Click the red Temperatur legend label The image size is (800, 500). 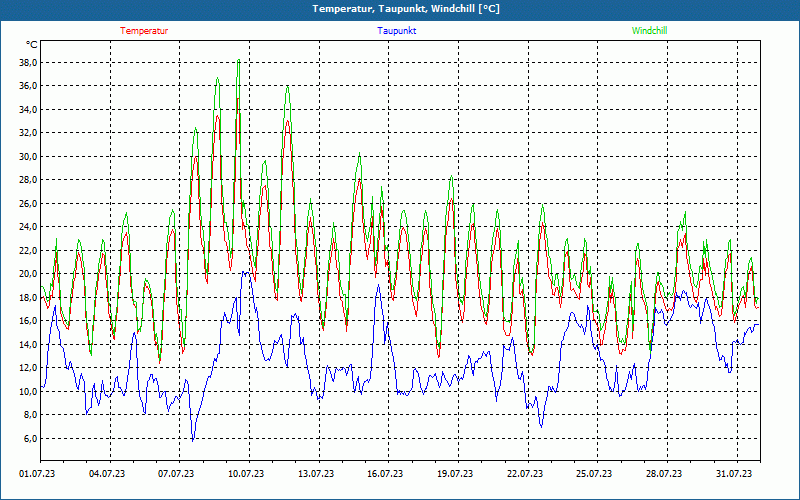pos(144,31)
